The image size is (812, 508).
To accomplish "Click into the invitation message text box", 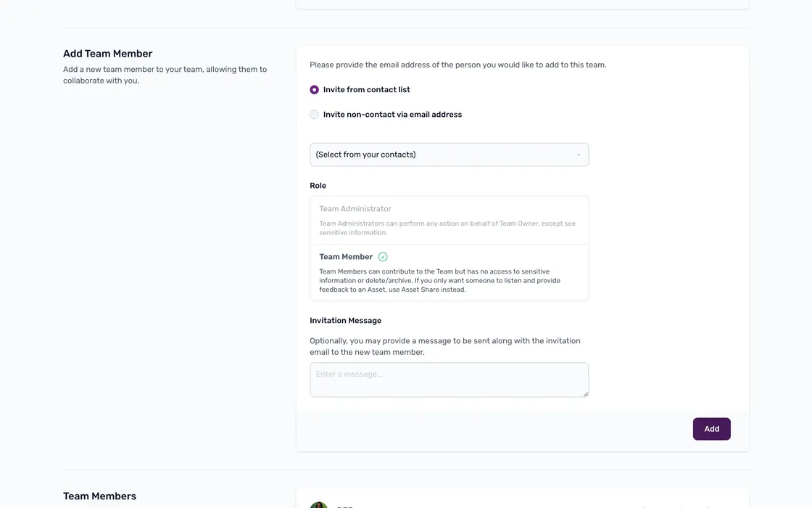I will pyautogui.click(x=449, y=380).
